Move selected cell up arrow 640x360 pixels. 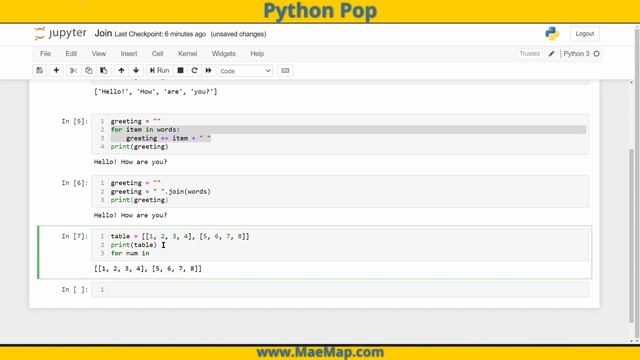[x=121, y=71]
